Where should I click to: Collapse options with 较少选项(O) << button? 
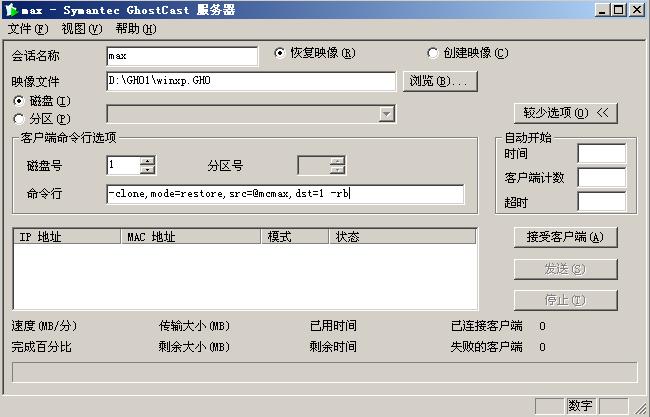(x=565, y=113)
